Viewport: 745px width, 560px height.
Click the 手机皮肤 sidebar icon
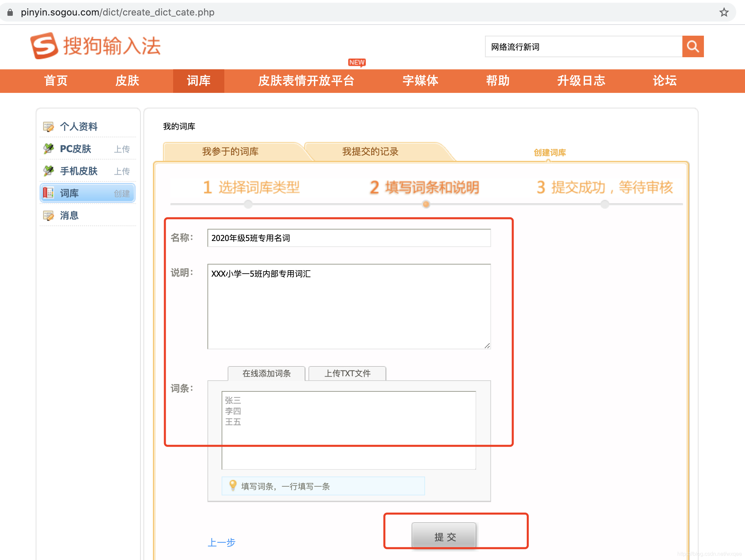(x=48, y=171)
